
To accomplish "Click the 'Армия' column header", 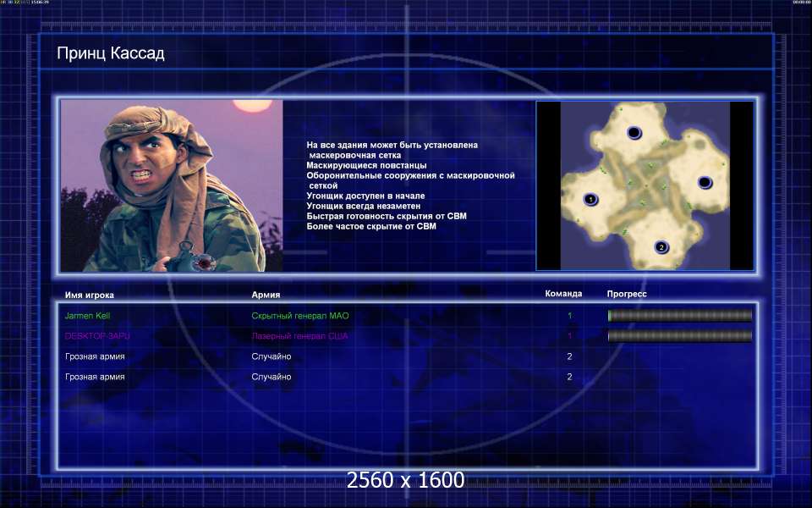I will click(266, 295).
